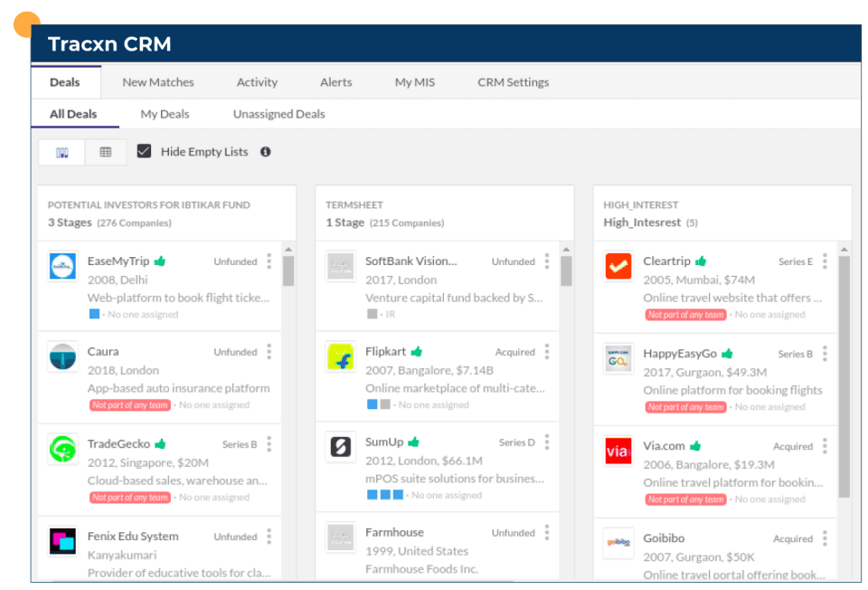
Task: Switch to My Deals sub-tab
Action: (165, 114)
